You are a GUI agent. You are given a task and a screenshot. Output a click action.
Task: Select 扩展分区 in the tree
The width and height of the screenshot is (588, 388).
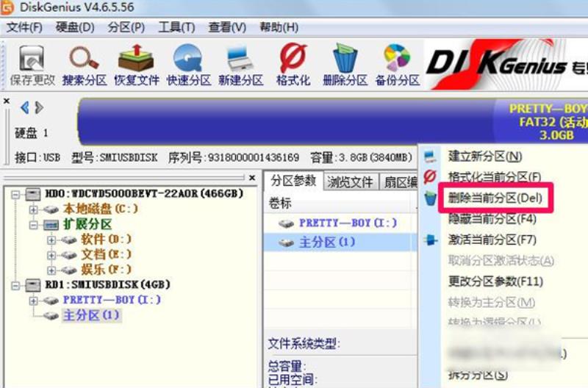pyautogui.click(x=87, y=224)
